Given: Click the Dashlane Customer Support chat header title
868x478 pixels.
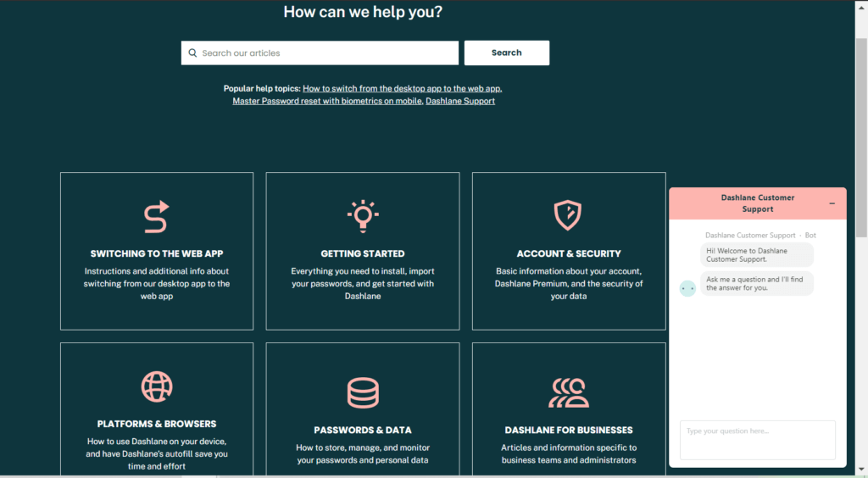Looking at the screenshot, I should 757,203.
